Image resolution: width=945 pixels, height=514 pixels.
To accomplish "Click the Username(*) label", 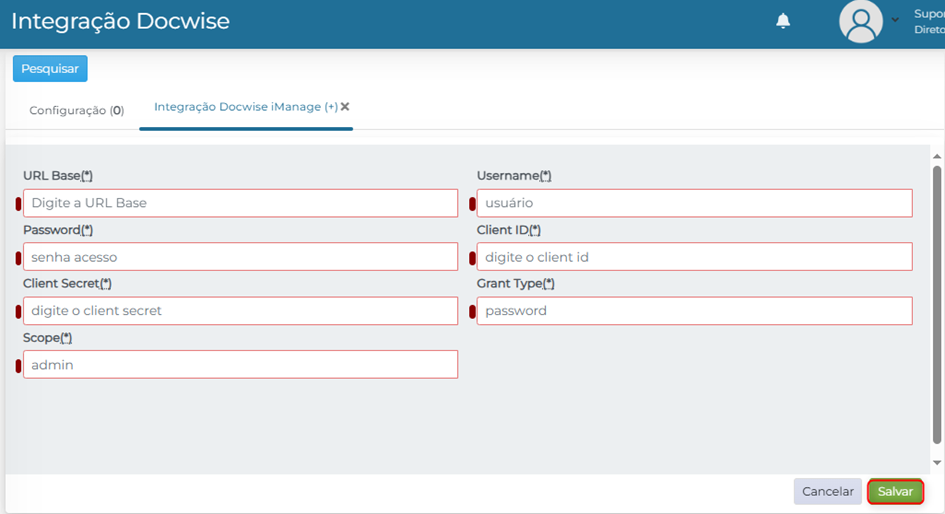I will click(x=514, y=176).
